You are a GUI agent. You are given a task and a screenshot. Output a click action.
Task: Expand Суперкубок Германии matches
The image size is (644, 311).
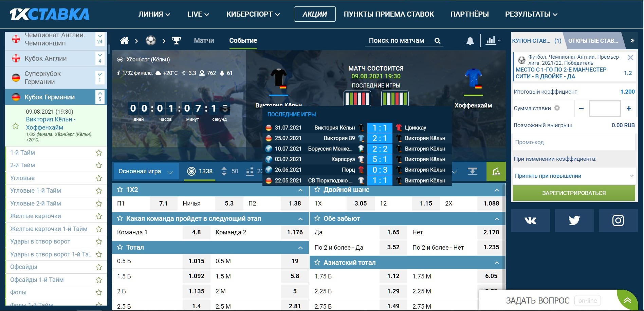(100, 78)
